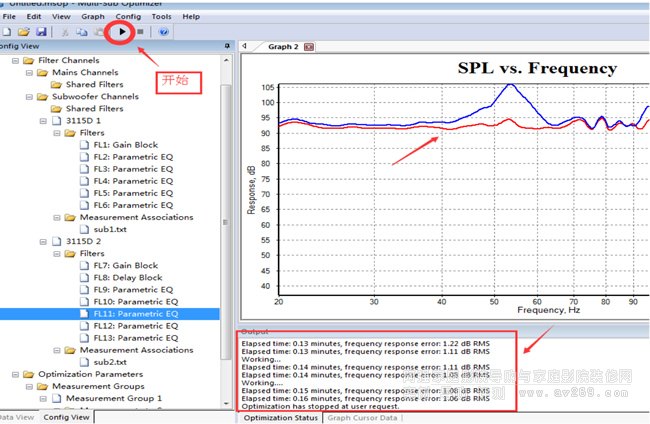Click the Help question mark icon
Viewport: 650px width, 424px height.
[164, 32]
